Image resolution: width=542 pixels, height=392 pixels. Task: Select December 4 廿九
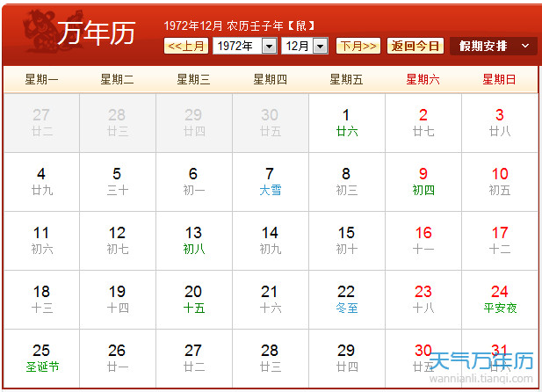pyautogui.click(x=41, y=182)
